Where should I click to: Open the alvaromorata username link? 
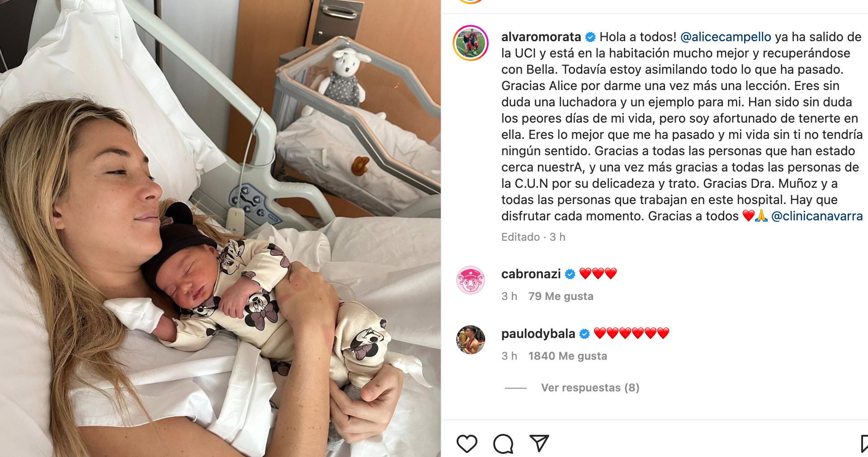541,37
